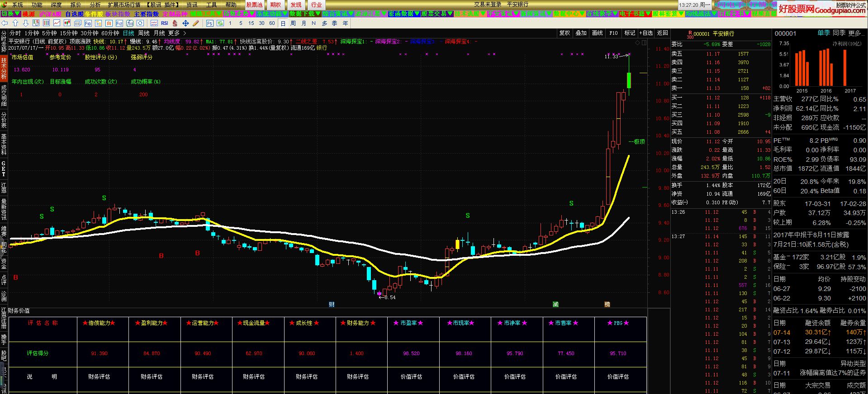
Task: Expand the 在线教学 dropdown
Action: click(602, 14)
